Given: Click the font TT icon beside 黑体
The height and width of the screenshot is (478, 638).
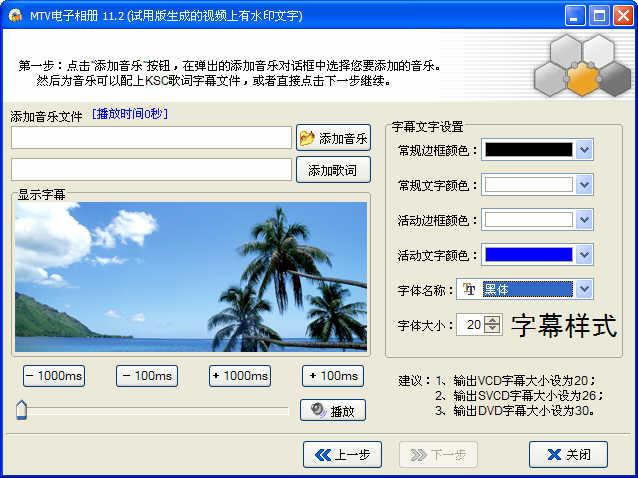Looking at the screenshot, I should (469, 289).
